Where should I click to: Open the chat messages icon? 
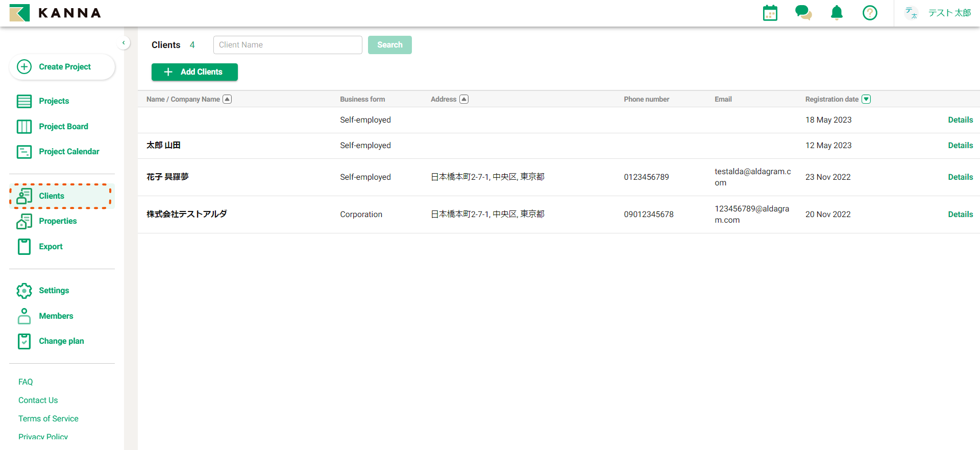[803, 13]
